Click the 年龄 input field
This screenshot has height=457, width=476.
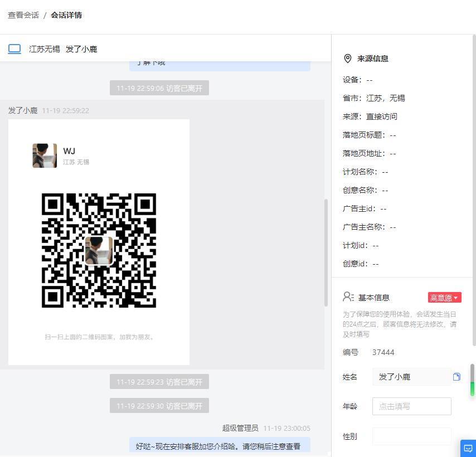pyautogui.click(x=412, y=406)
